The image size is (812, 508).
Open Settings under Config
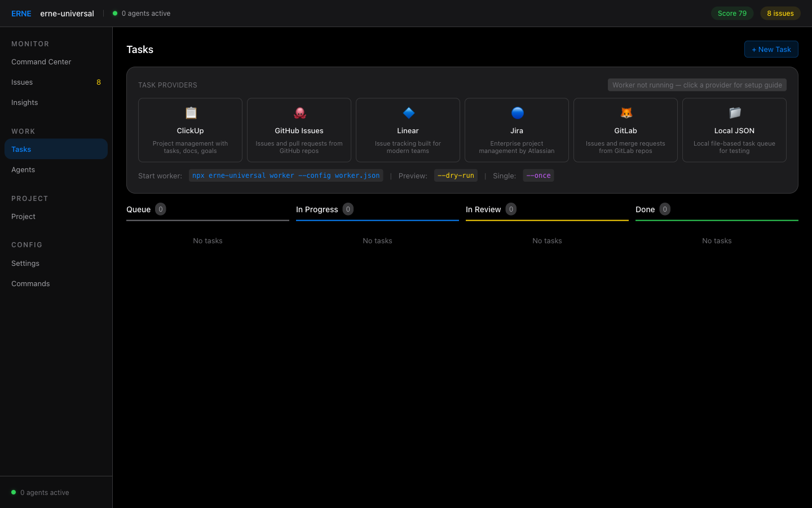click(x=25, y=264)
